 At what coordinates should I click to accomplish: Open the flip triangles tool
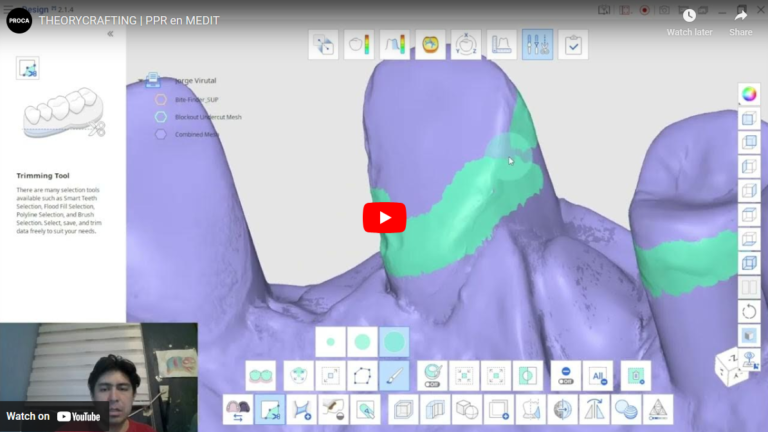[594, 409]
